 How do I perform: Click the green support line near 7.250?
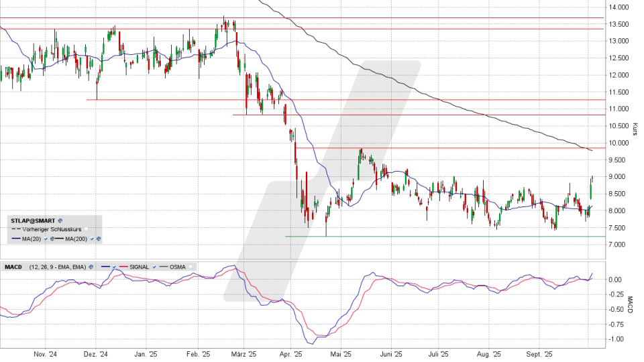[x=436, y=236]
